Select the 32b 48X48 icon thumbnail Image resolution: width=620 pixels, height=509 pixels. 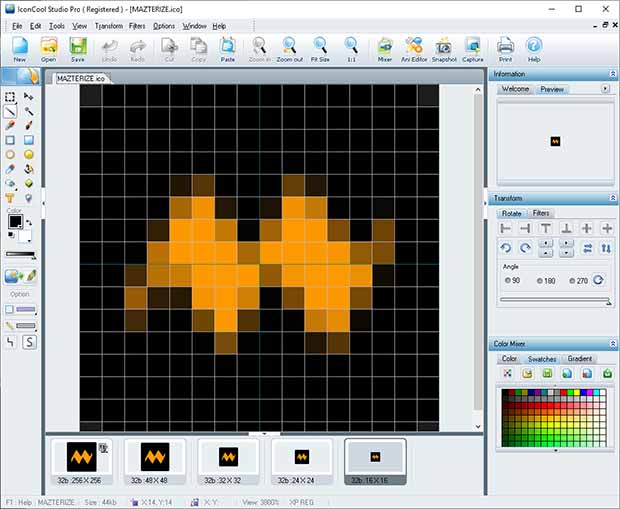pos(155,462)
